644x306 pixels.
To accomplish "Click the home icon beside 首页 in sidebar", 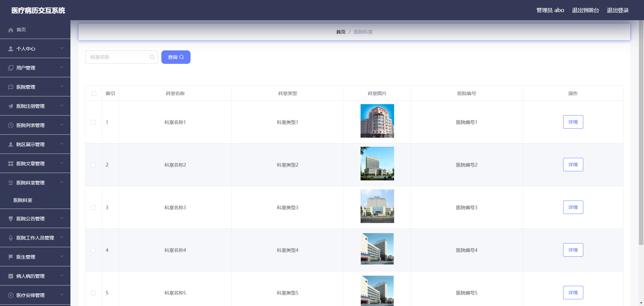I will click(11, 30).
